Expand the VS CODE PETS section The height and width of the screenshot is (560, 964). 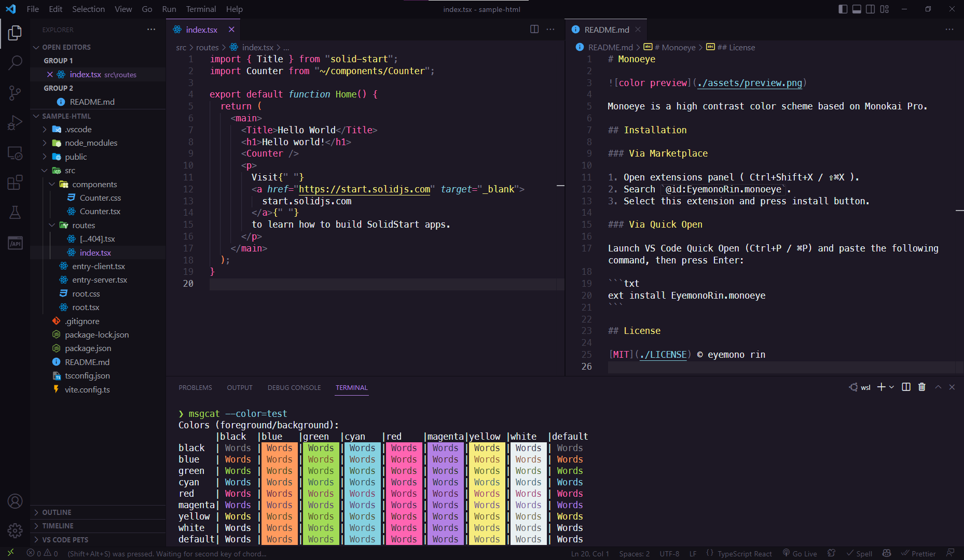click(98, 540)
